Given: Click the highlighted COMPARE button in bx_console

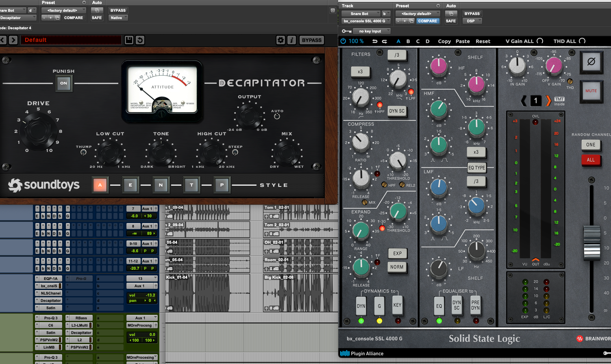Looking at the screenshot, I should click(428, 21).
